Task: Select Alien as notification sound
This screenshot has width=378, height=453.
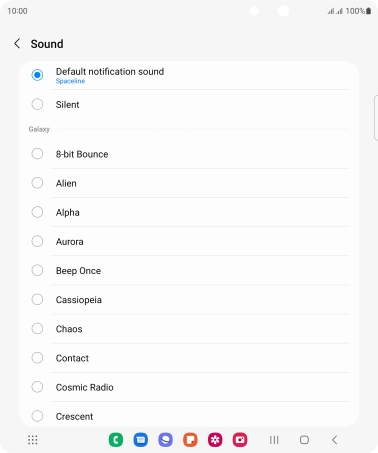Action: [189, 183]
